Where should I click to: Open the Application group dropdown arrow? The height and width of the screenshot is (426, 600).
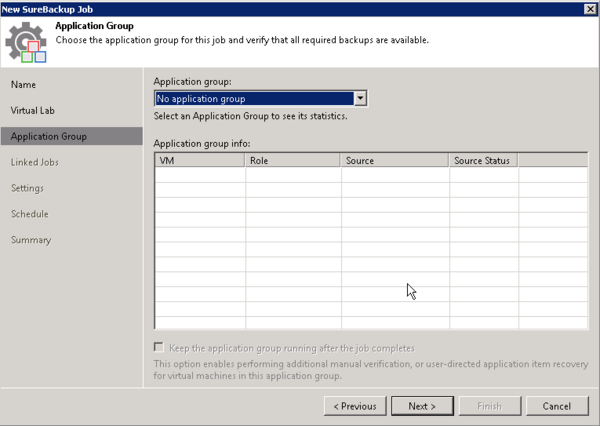pos(361,99)
